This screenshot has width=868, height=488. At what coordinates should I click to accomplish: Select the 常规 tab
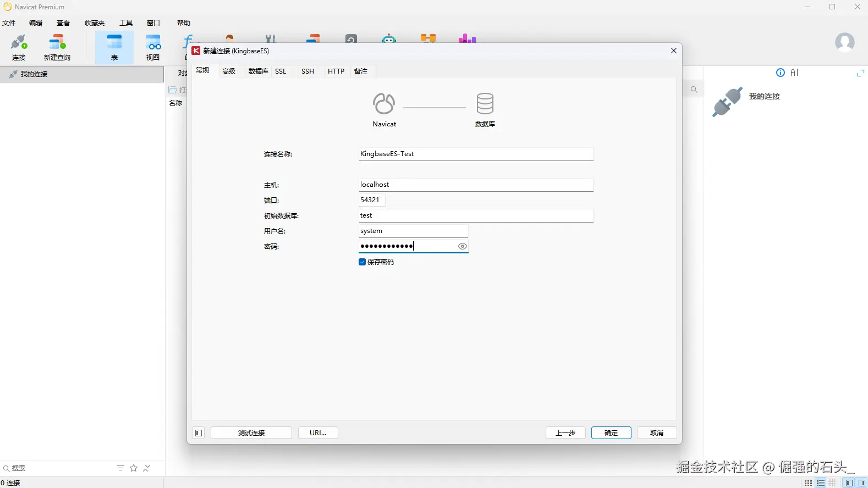pyautogui.click(x=203, y=70)
